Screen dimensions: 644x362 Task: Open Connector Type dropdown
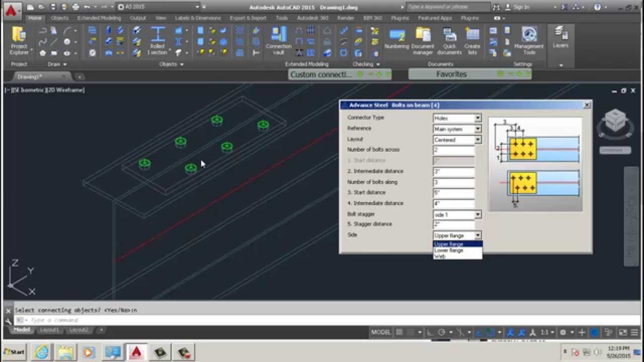click(x=478, y=118)
